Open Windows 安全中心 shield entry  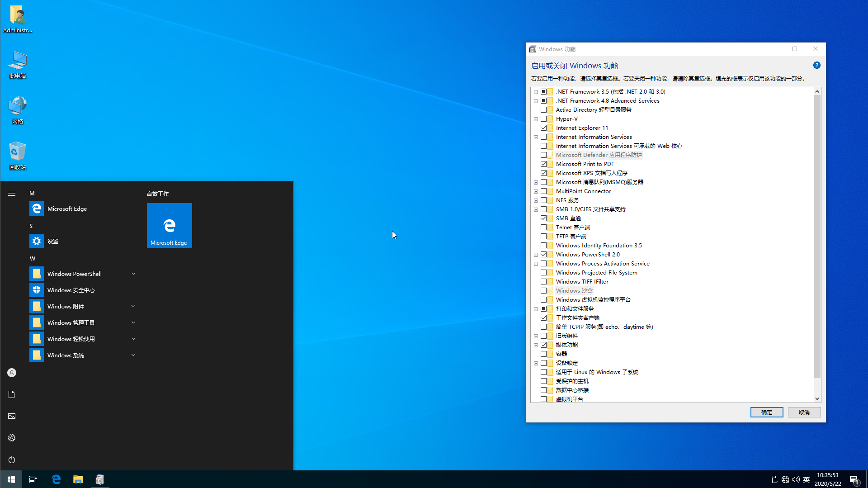tap(84, 290)
